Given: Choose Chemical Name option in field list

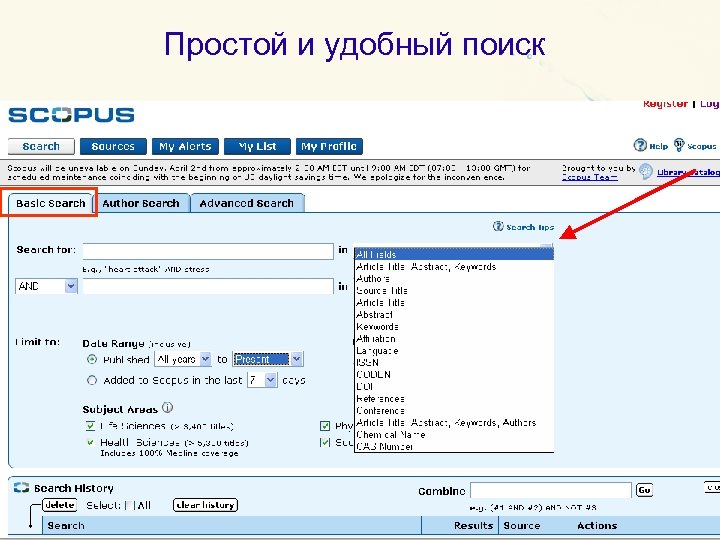Looking at the screenshot, I should [454, 434].
